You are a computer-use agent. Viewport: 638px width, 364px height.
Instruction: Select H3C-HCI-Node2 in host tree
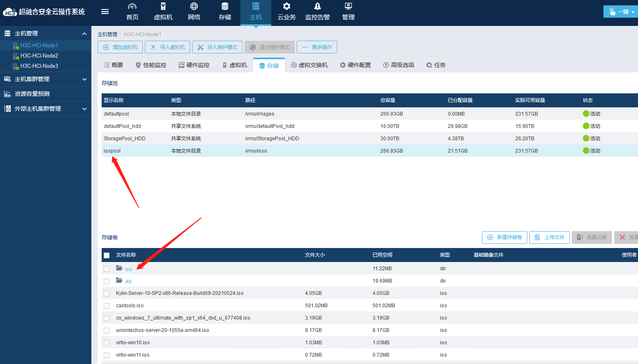(39, 56)
